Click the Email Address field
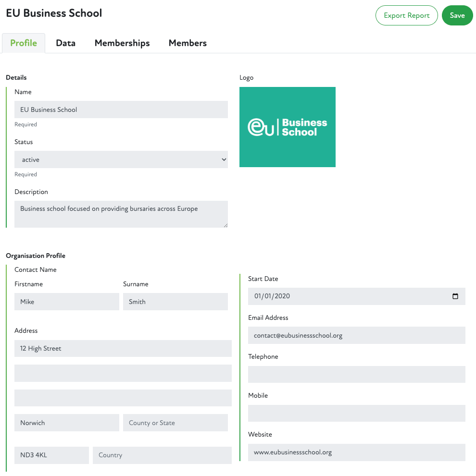Screen dimensions: 476x476 click(x=356, y=335)
